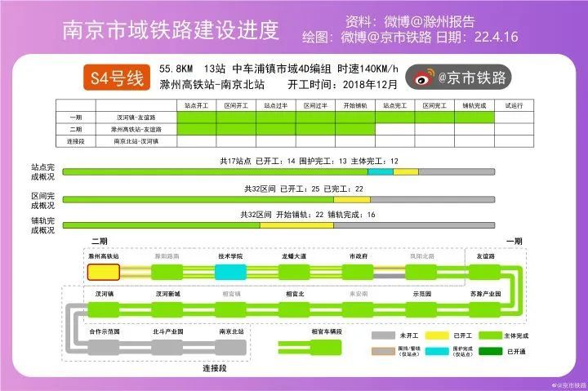588x391 pixels.
Task: Click the 站点过半 column header
Action: 276,106
